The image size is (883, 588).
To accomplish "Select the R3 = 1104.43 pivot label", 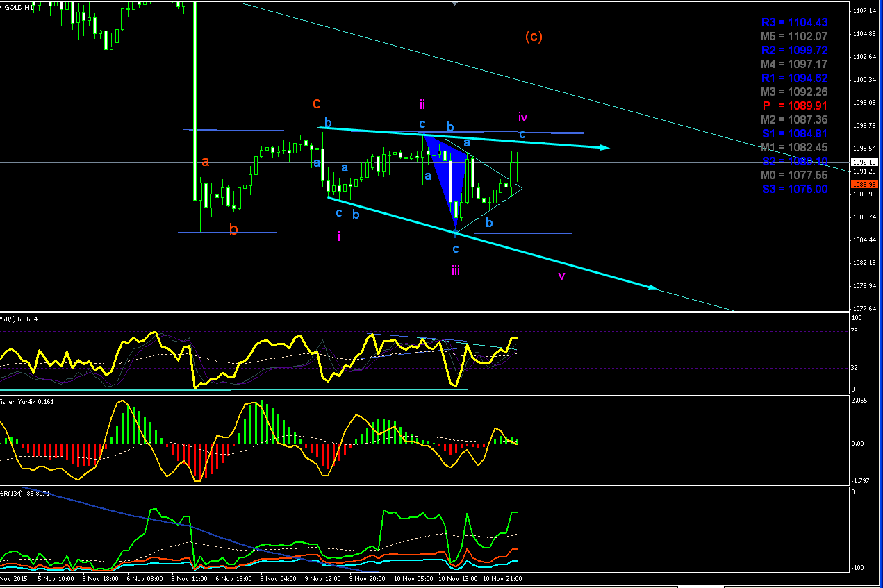I will tap(794, 22).
